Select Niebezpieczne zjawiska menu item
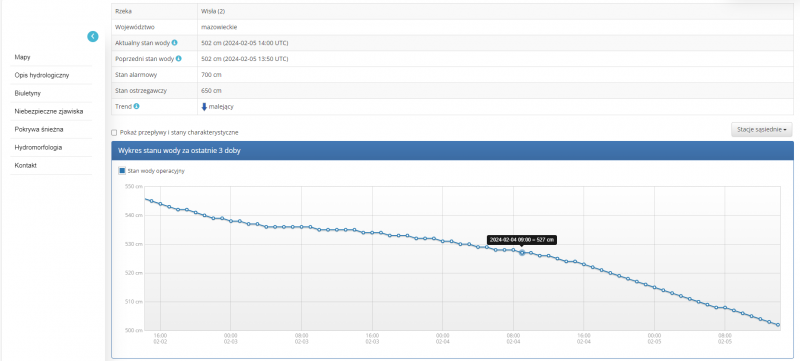Viewport: 800px width, 361px height. (x=49, y=111)
